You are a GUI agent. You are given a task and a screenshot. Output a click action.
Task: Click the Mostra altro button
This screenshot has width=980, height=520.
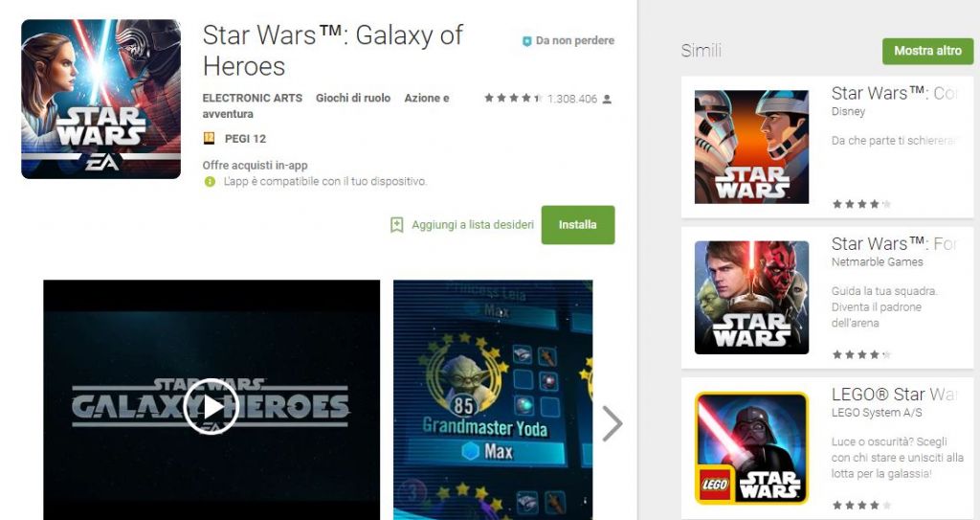tap(927, 51)
